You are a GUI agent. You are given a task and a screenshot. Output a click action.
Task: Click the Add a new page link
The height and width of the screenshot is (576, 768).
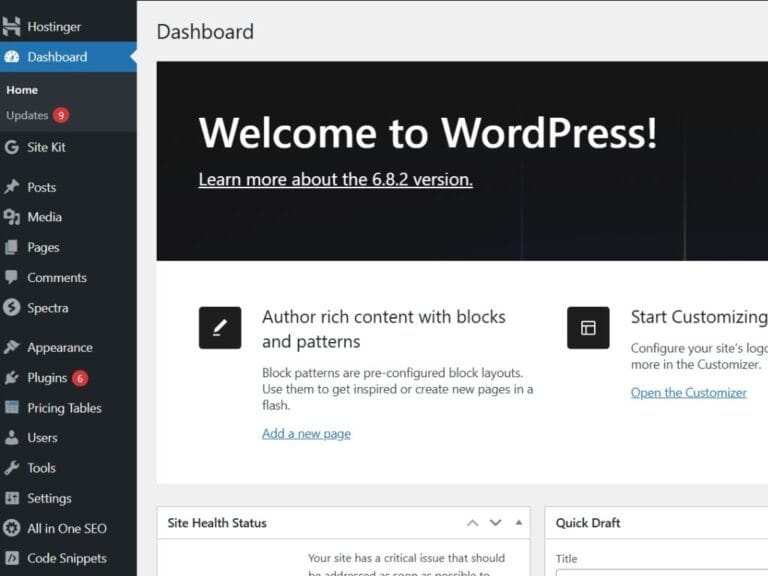pyautogui.click(x=306, y=433)
